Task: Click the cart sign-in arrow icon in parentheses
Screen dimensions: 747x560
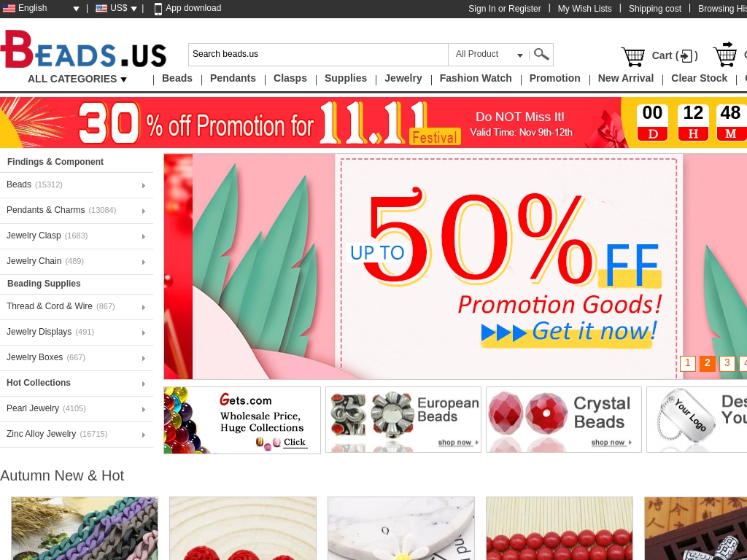Action: 686,56
